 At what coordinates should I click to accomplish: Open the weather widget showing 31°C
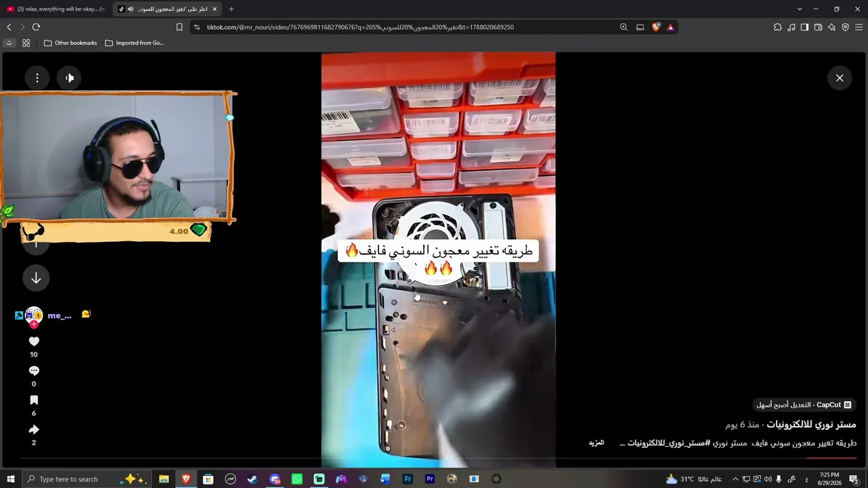(693, 479)
